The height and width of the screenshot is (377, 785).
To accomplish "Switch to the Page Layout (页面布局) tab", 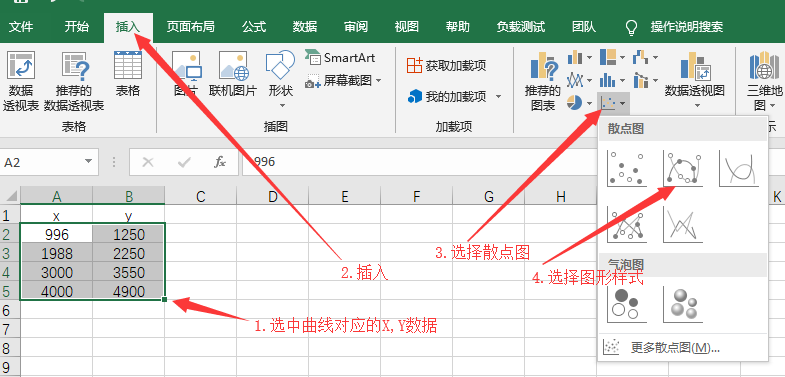I will 190,27.
